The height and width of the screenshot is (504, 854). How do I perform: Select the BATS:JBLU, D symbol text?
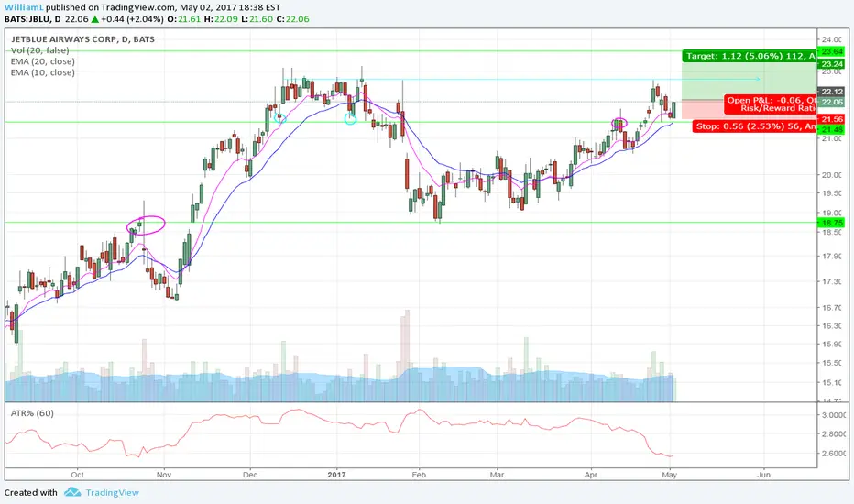coord(32,19)
